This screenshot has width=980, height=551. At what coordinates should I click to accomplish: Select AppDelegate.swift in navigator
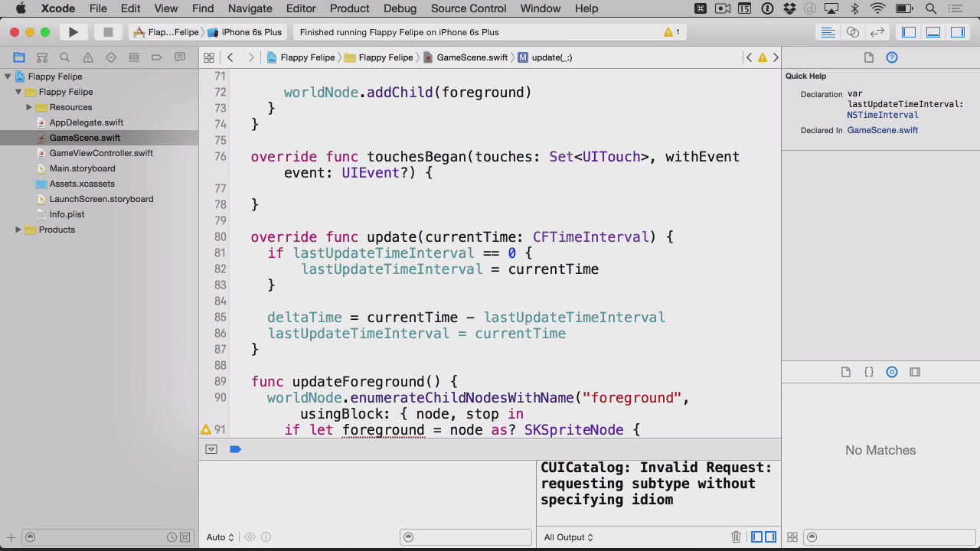coord(87,122)
